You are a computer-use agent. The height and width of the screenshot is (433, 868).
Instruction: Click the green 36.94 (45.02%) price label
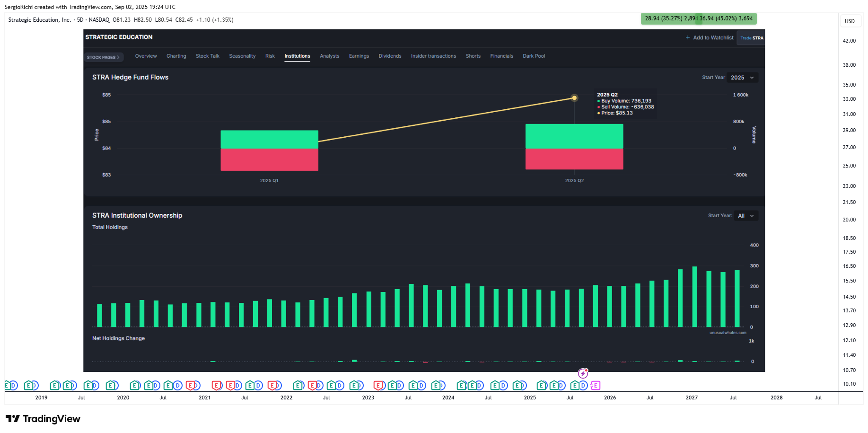[x=727, y=18]
